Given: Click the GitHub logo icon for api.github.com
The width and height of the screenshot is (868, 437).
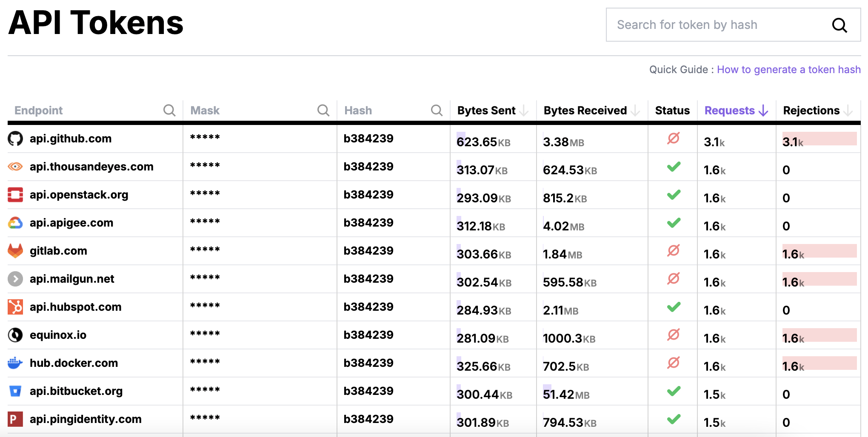Looking at the screenshot, I should click(x=15, y=139).
